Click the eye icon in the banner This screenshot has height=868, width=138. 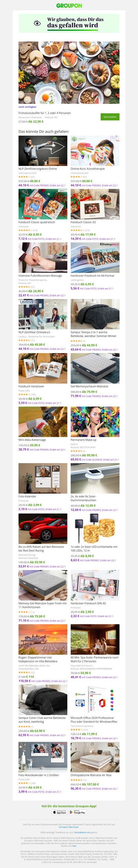point(37,23)
